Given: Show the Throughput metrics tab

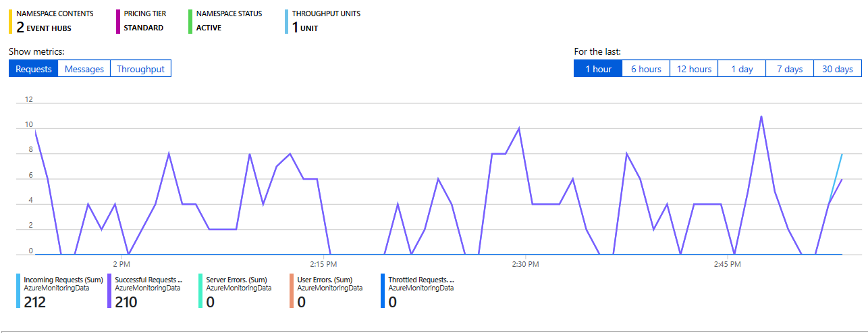Looking at the screenshot, I should [140, 69].
